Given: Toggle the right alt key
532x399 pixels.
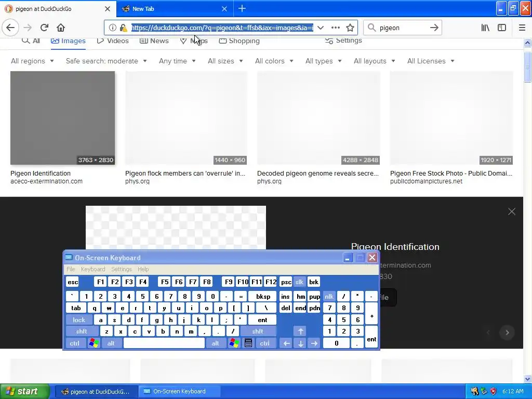Looking at the screenshot, I should point(216,343).
